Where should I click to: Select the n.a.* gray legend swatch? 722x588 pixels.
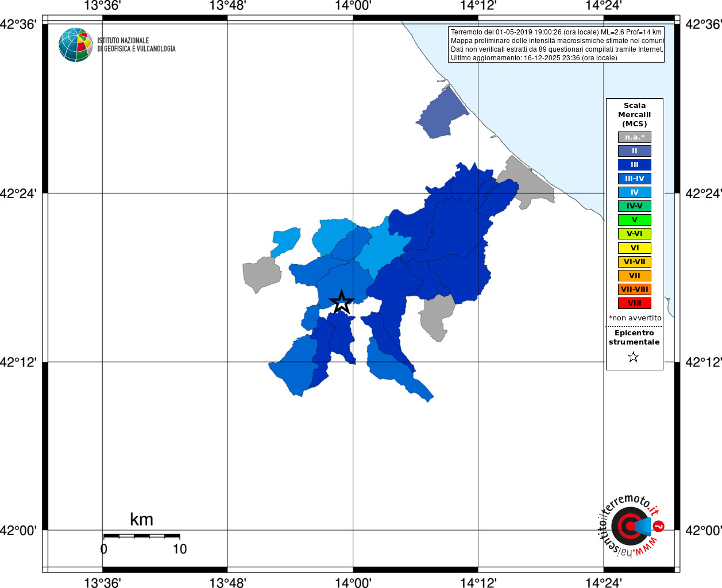(x=635, y=137)
